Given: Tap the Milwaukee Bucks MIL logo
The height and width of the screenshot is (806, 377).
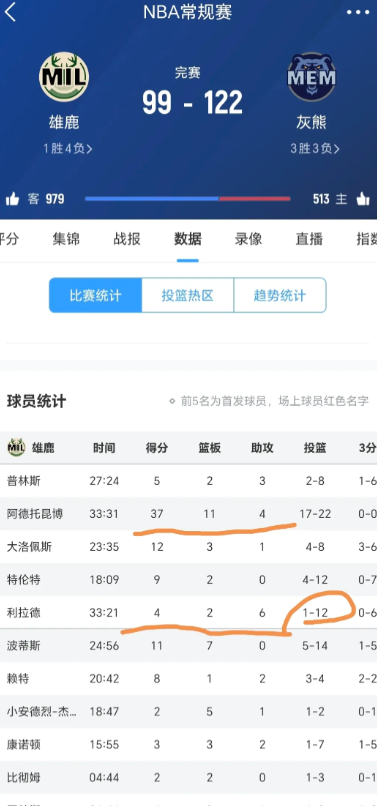Looking at the screenshot, I should pyautogui.click(x=64, y=77).
